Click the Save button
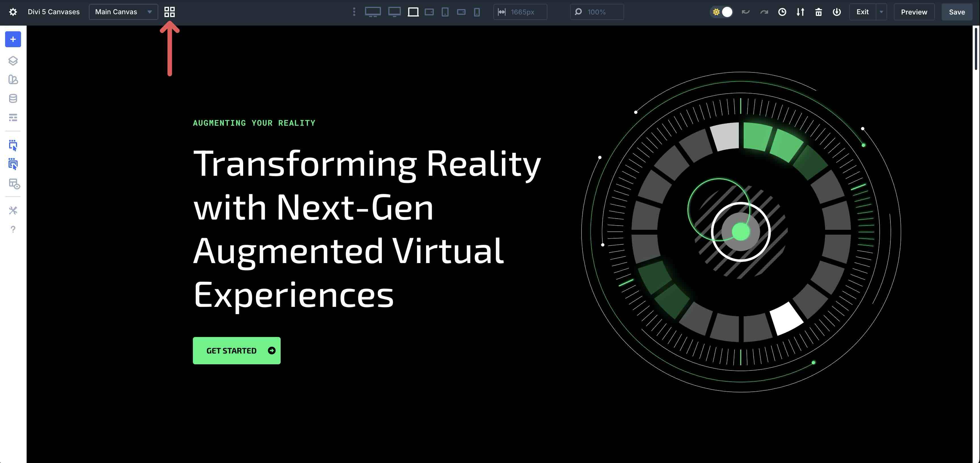This screenshot has width=980, height=463. coord(956,12)
